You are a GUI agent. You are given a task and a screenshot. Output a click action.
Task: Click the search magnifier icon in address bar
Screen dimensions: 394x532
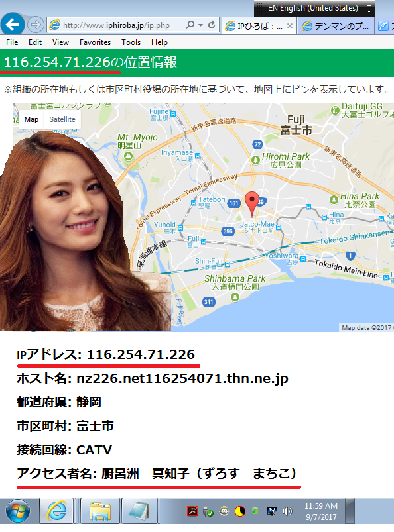click(x=190, y=25)
